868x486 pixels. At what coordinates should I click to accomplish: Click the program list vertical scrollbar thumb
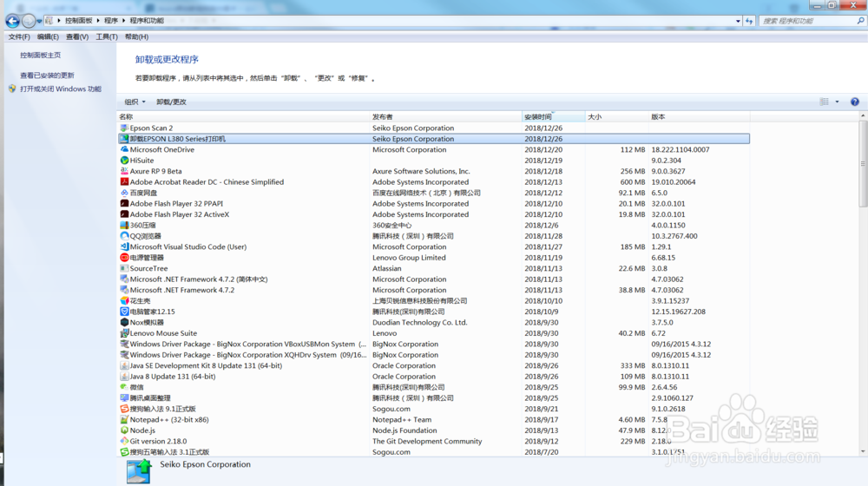863,164
